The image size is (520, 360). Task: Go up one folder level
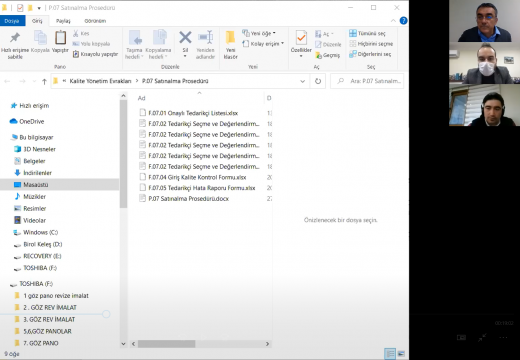pyautogui.click(x=44, y=81)
